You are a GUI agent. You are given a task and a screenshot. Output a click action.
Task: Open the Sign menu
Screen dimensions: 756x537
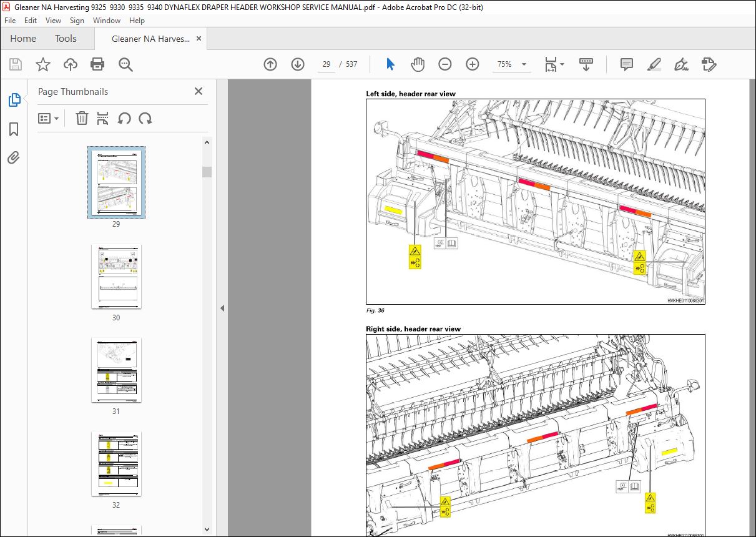coord(77,21)
